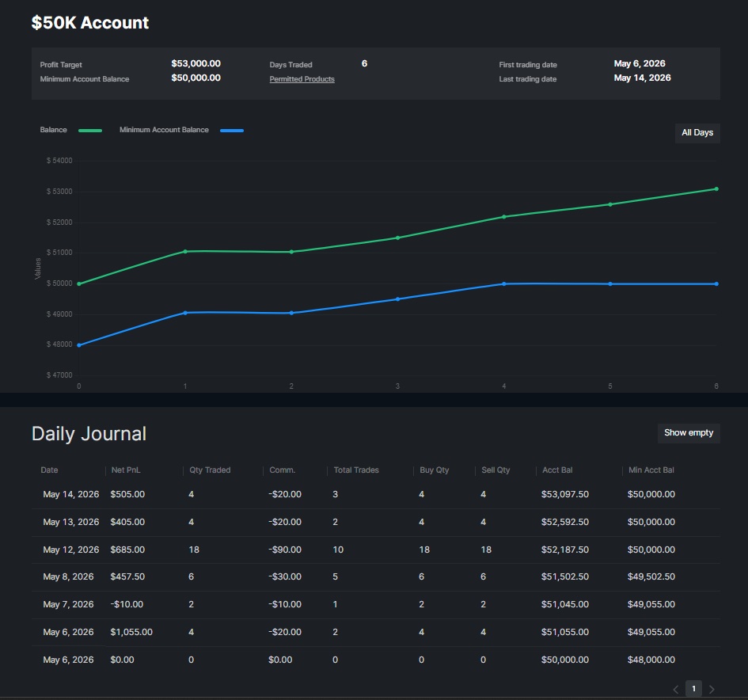Click the Total Trades column header

pos(356,470)
